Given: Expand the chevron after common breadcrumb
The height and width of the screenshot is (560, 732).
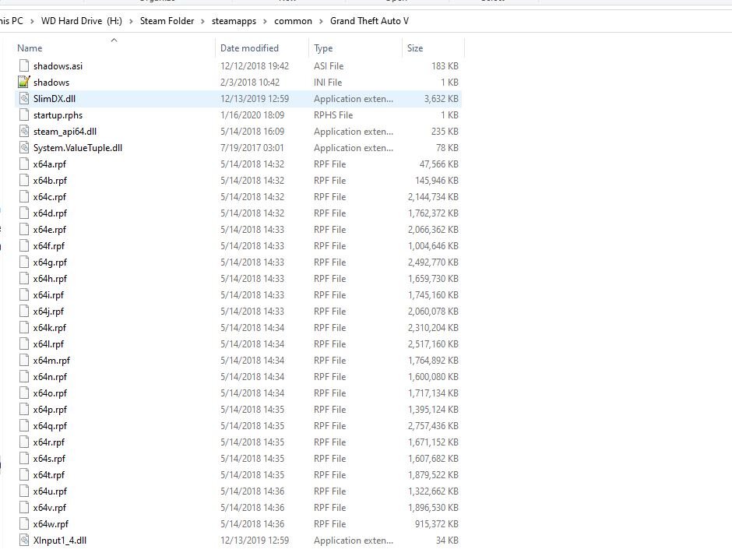Looking at the screenshot, I should point(322,21).
